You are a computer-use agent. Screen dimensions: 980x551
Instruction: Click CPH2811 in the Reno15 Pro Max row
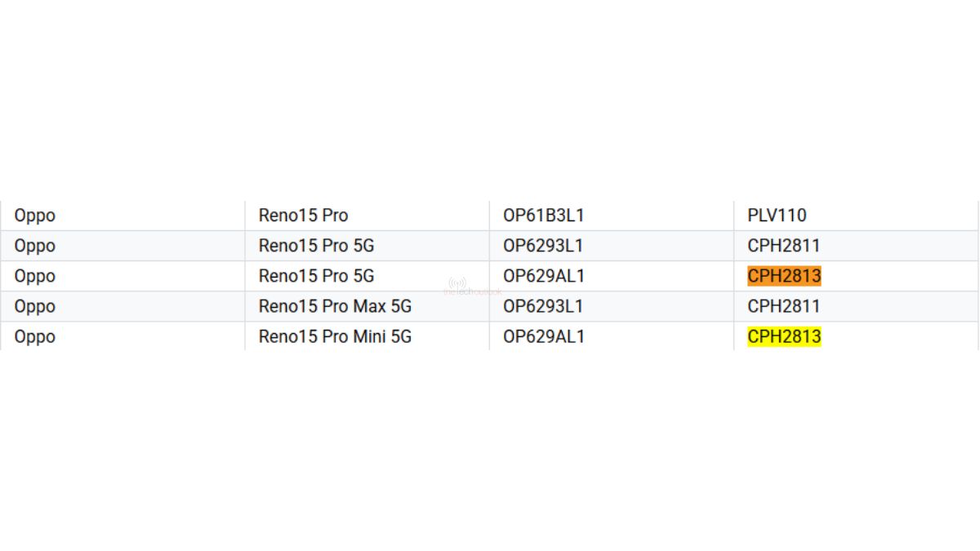(784, 306)
